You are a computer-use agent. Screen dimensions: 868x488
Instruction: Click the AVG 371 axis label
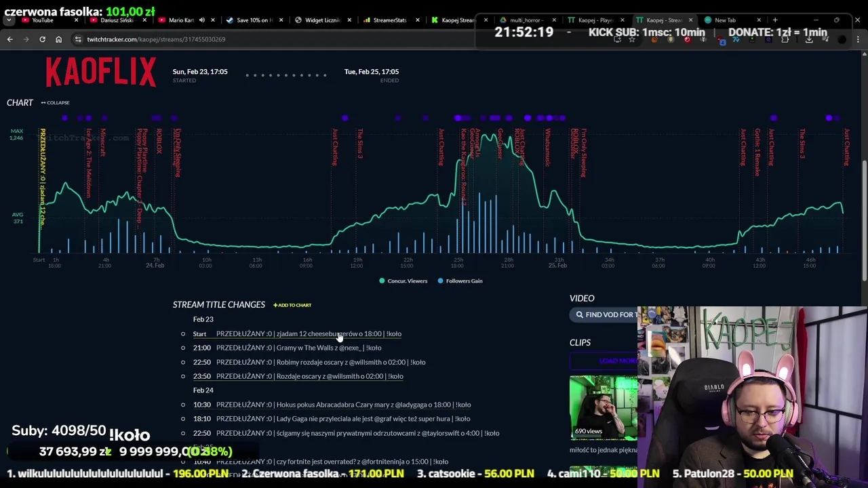point(17,218)
